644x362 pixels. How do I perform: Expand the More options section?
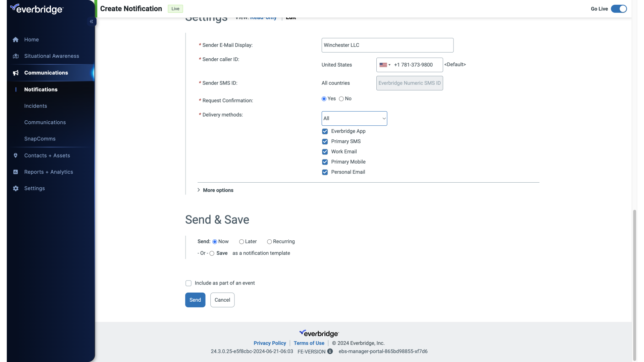215,190
